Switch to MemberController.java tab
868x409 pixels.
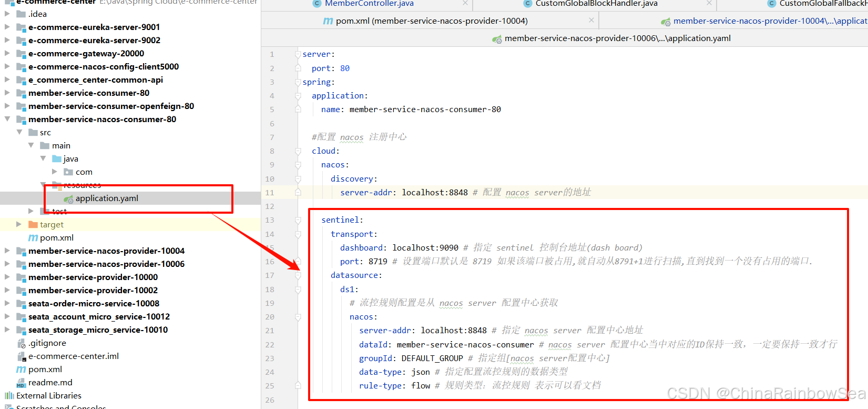(369, 4)
